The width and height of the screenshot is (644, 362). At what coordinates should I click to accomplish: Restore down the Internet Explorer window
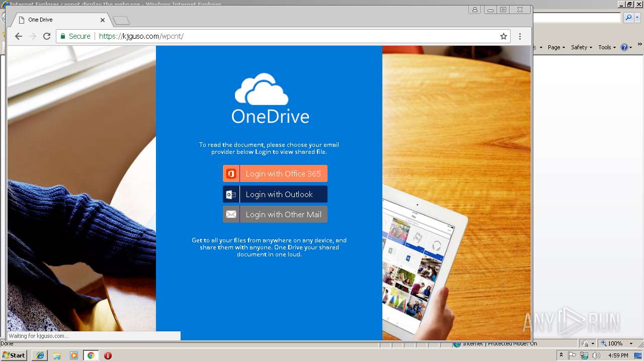coord(629,4)
